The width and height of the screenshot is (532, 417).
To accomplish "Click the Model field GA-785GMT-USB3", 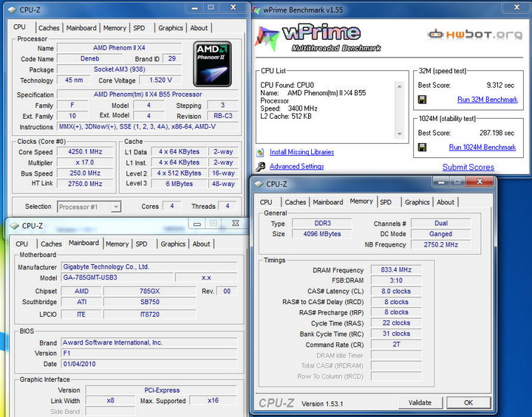I will click(117, 278).
